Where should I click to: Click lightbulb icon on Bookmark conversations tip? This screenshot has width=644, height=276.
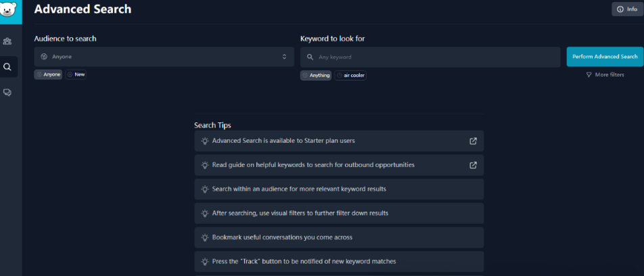(x=204, y=237)
